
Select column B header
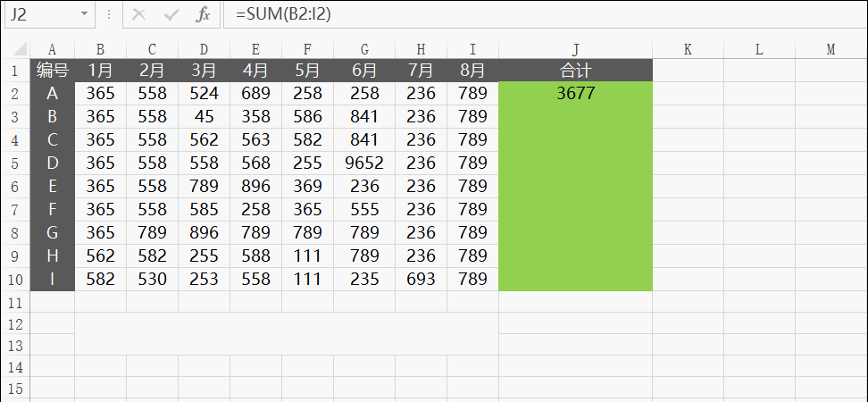100,50
